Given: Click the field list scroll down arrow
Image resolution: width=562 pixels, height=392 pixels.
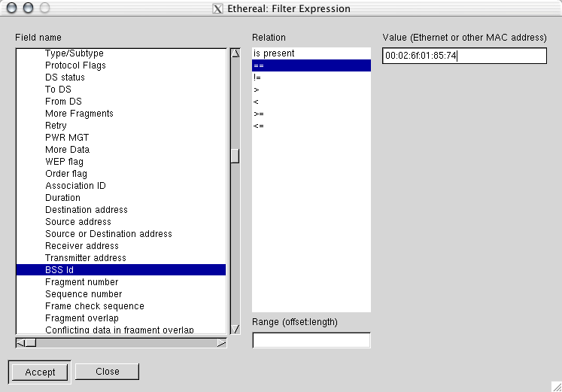Looking at the screenshot, I should pos(235,330).
